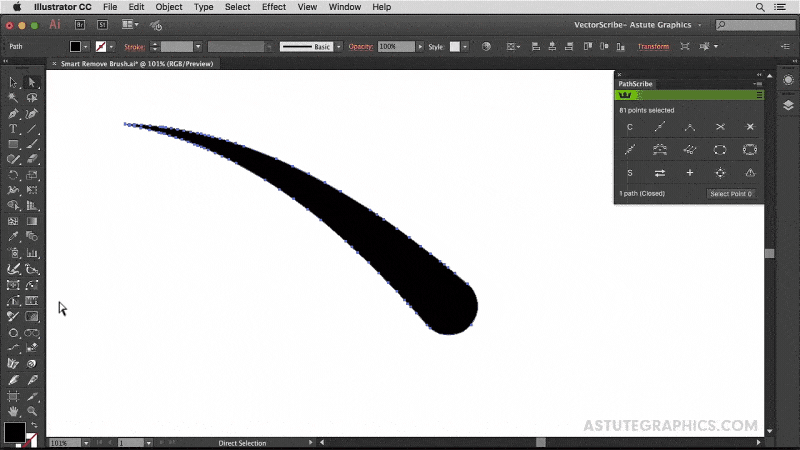Select the Selection tool in the toolbox

tap(13, 82)
